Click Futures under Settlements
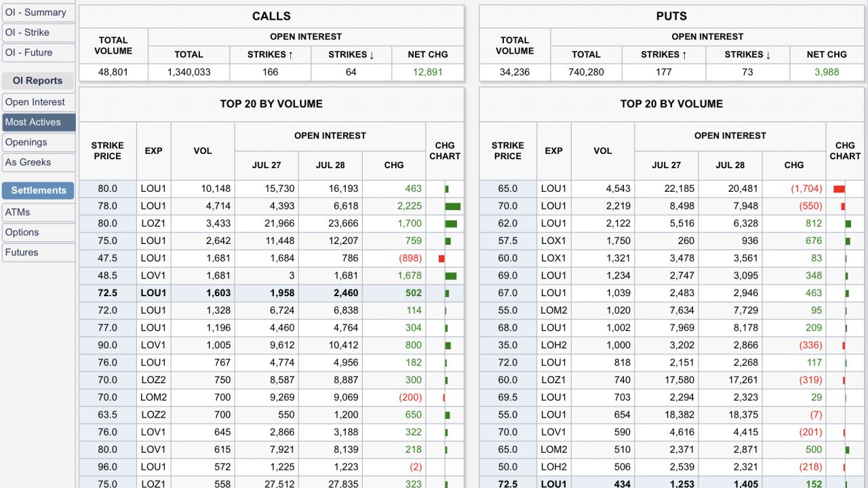 click(x=22, y=252)
